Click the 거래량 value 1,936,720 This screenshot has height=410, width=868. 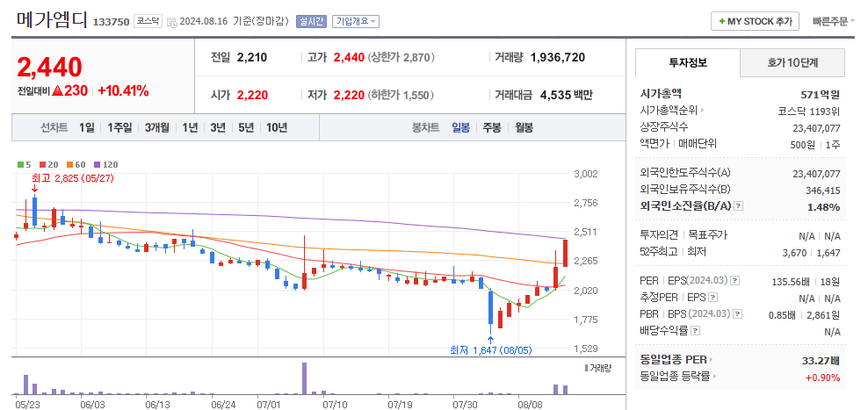[558, 57]
